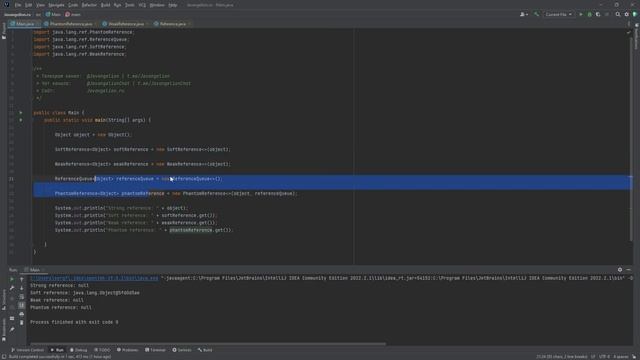Click the pin tab icon in Run panel
This screenshot has width=640, height=360.
[12, 329]
